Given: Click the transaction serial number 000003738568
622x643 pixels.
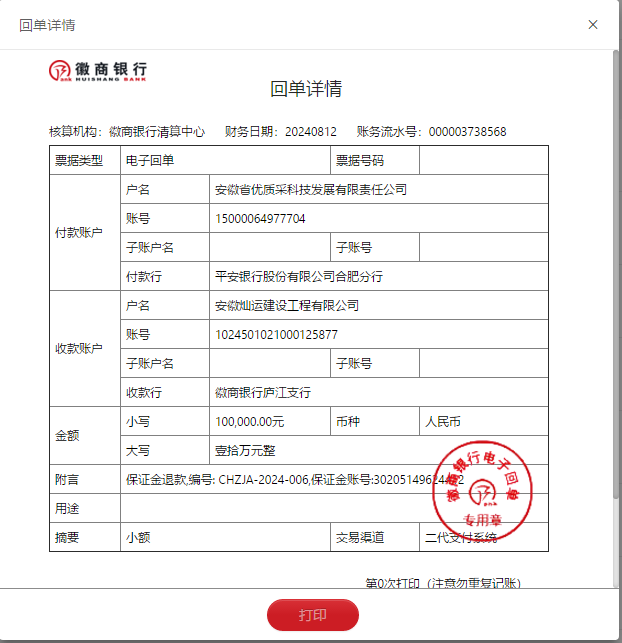Looking at the screenshot, I should [467, 132].
